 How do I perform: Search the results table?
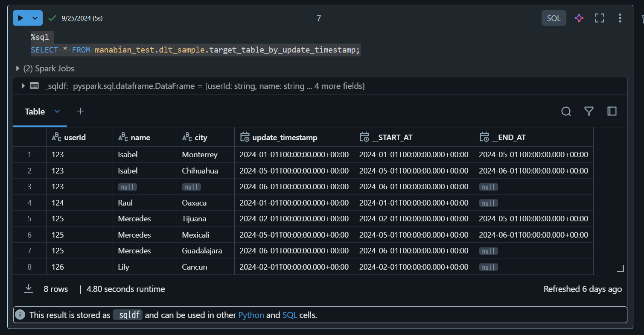566,112
